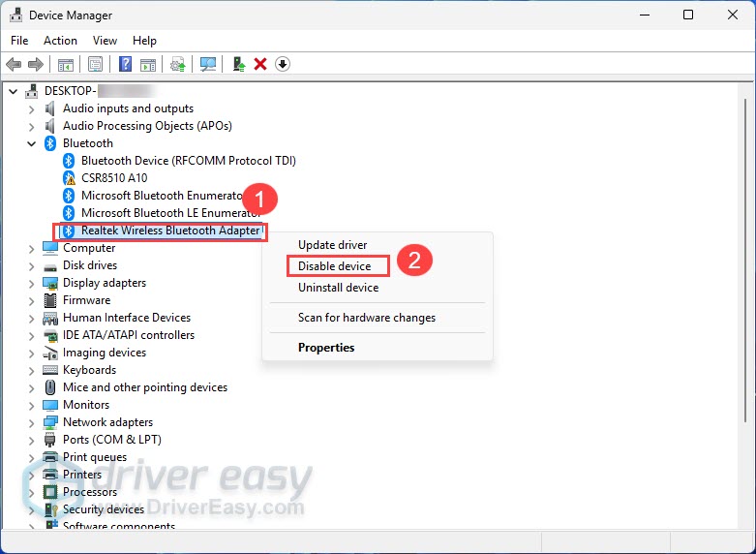Image resolution: width=756 pixels, height=554 pixels.
Task: Click the Update device driver toolbar icon
Action: (x=178, y=64)
